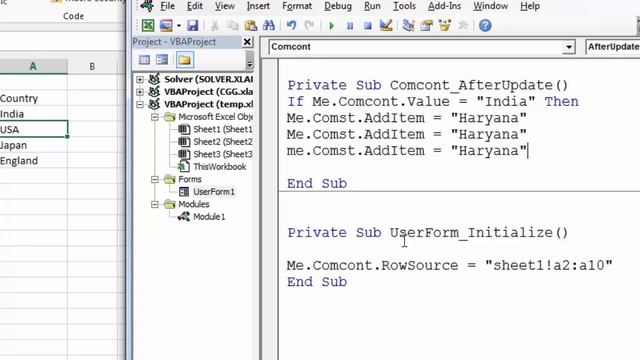Viewport: 640px width, 360px height.
Task: Expand the Solver (SOLVER.XLAM) project node
Action: (x=140, y=79)
